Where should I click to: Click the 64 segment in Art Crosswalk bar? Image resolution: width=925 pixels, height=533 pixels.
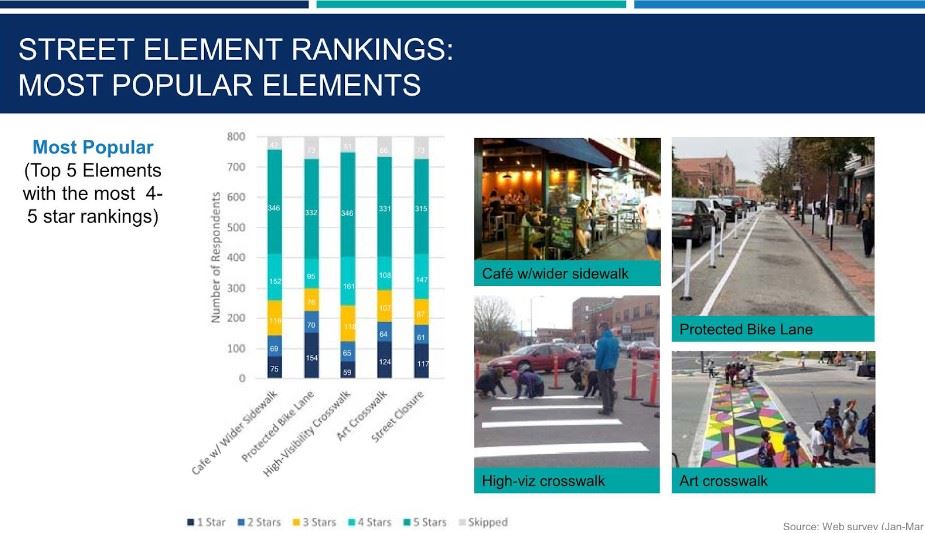[x=385, y=331]
